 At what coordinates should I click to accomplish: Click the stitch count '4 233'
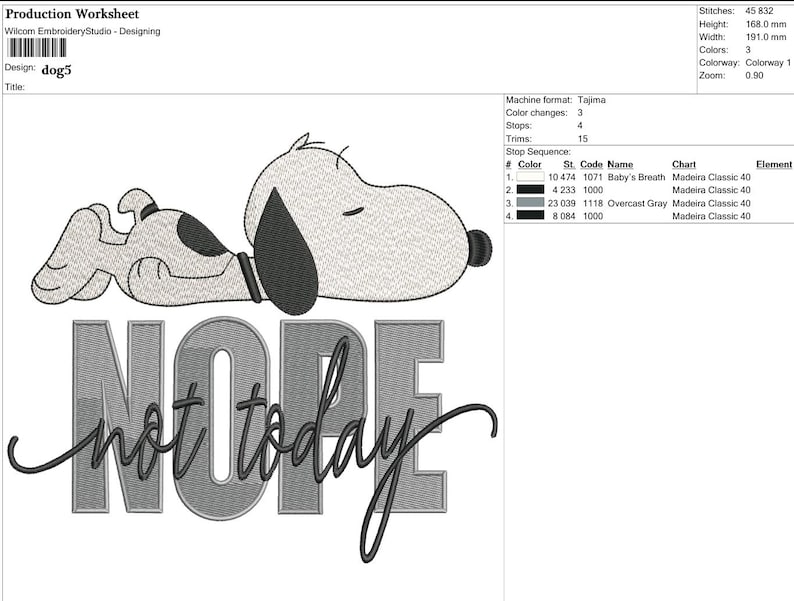[x=564, y=190]
